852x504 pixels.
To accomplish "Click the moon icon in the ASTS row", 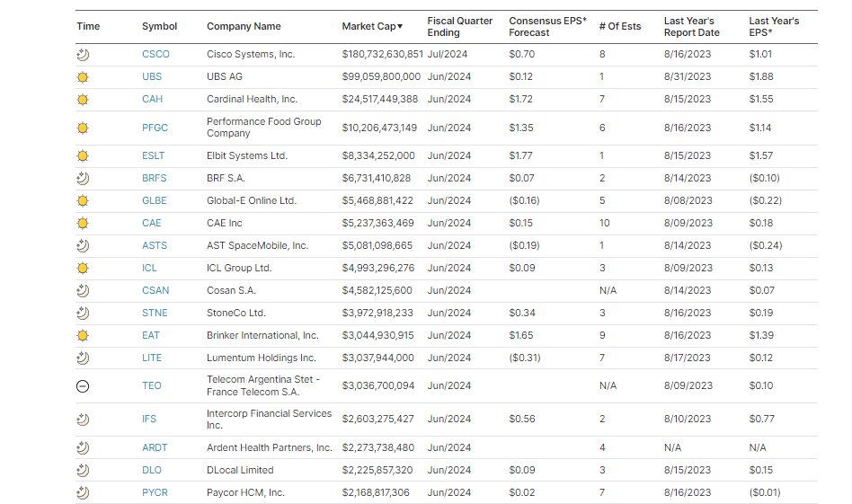I will click(83, 245).
